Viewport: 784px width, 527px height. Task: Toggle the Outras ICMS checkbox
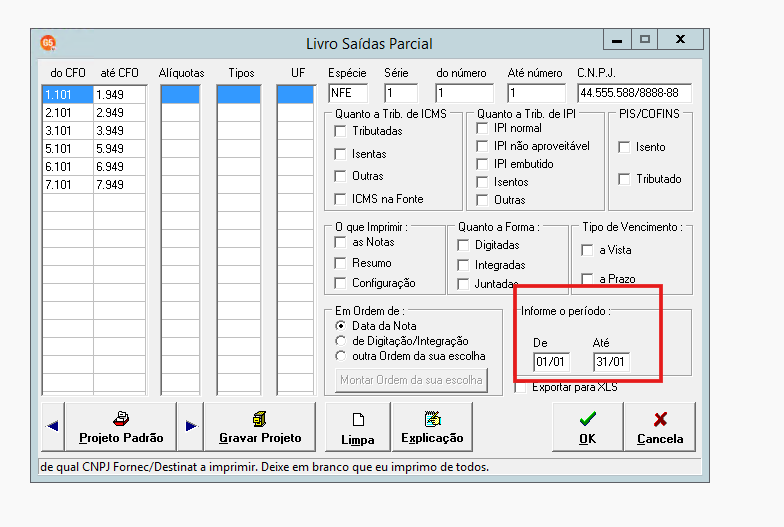click(x=340, y=176)
